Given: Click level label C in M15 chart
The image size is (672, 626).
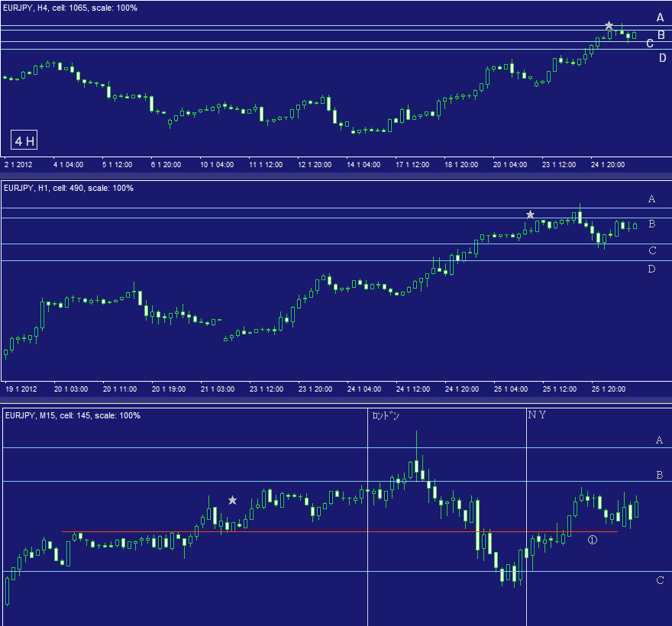Looking at the screenshot, I should [660, 581].
